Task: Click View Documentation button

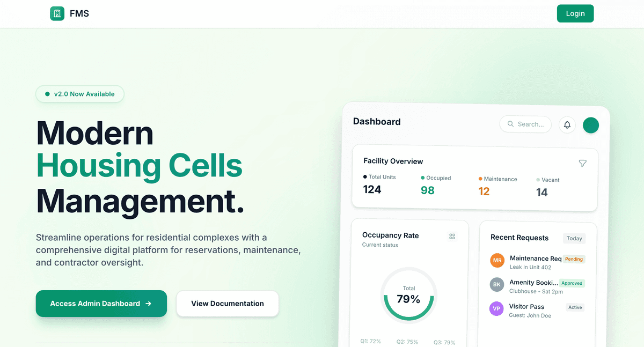Action: point(228,304)
